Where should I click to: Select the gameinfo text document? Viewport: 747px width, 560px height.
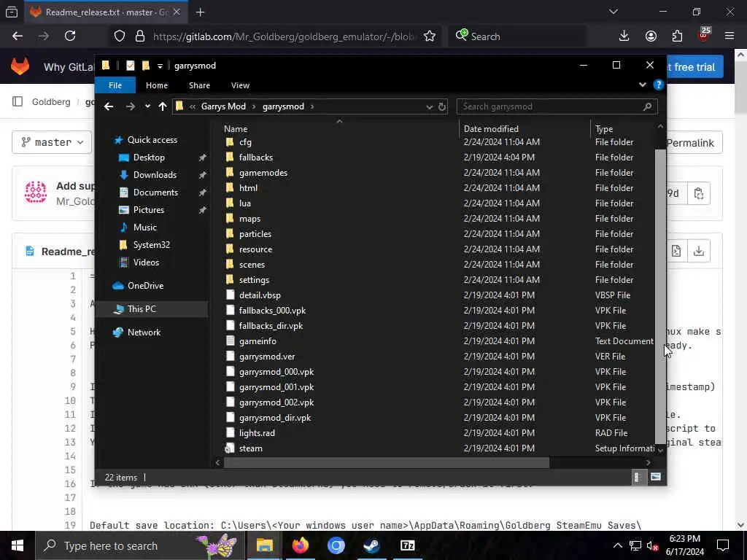click(x=258, y=341)
